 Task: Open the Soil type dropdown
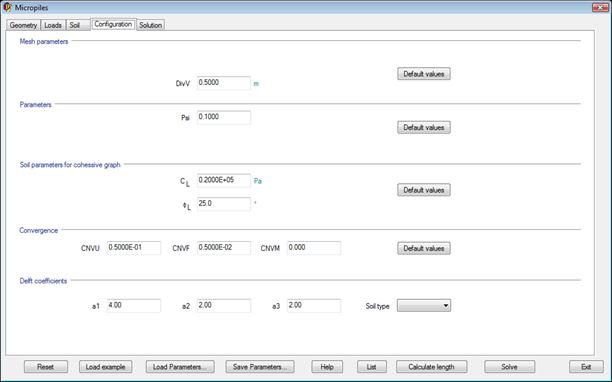point(424,306)
